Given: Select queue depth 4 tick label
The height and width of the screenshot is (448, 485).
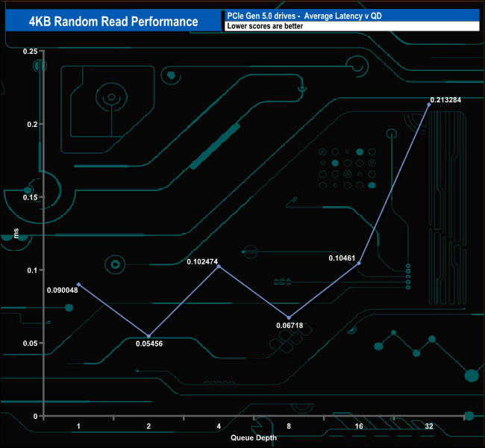Looking at the screenshot, I should click(219, 426).
